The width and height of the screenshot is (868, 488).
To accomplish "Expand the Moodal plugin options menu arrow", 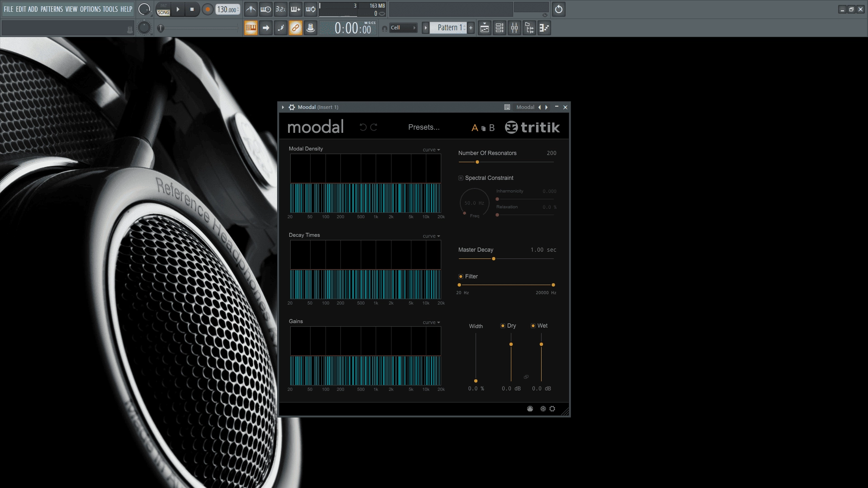I will pos(283,108).
